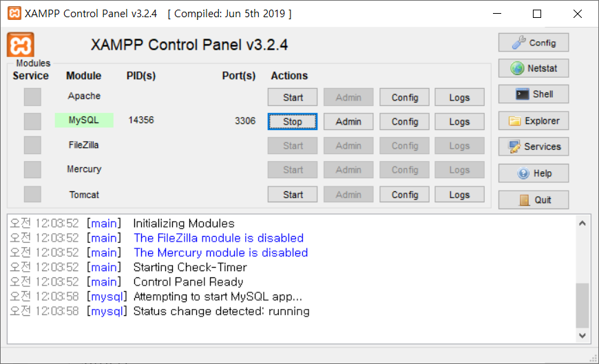Image resolution: width=599 pixels, height=364 pixels.
Task: Toggle the Mercury service checkbox
Action: 32,169
